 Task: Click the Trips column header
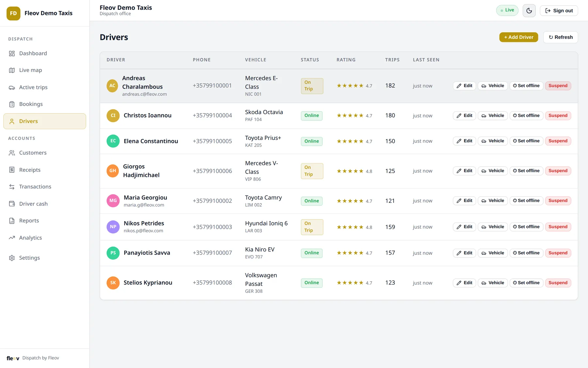[x=392, y=60]
